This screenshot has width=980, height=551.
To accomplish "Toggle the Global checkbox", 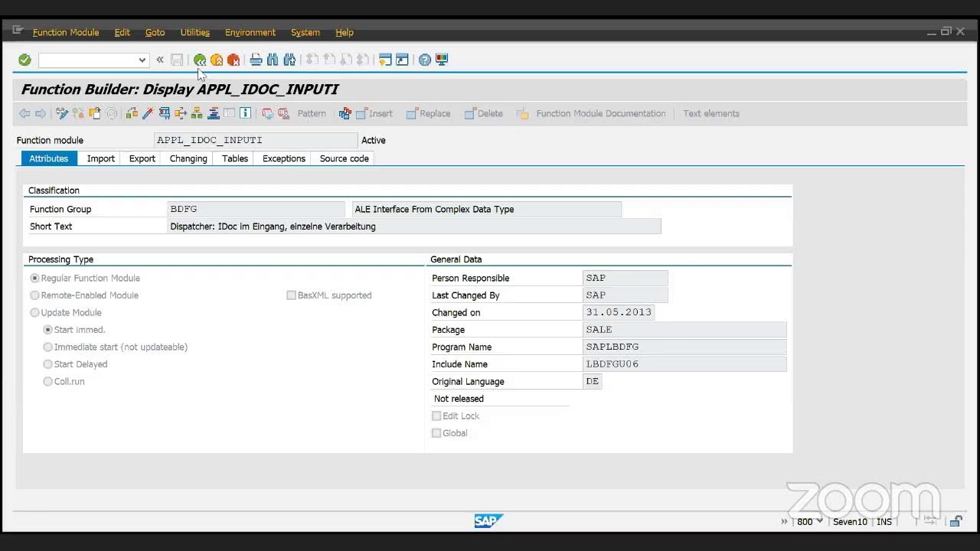I will 436,433.
